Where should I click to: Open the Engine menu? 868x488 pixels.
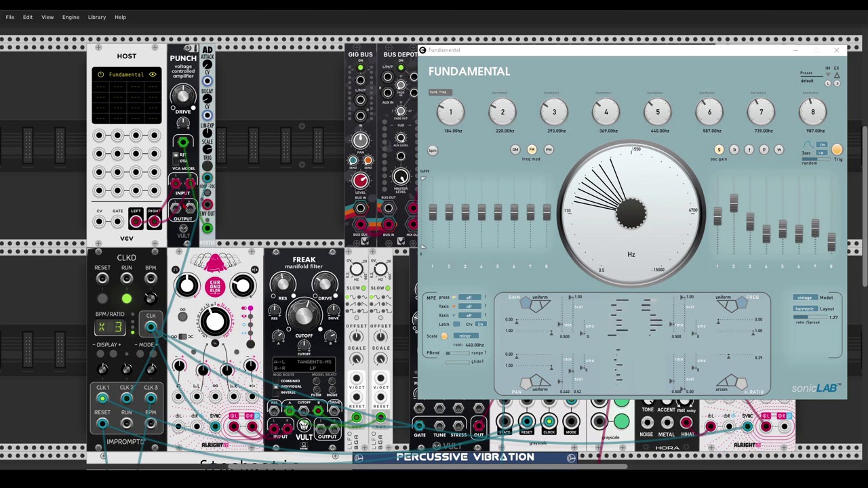(x=71, y=17)
